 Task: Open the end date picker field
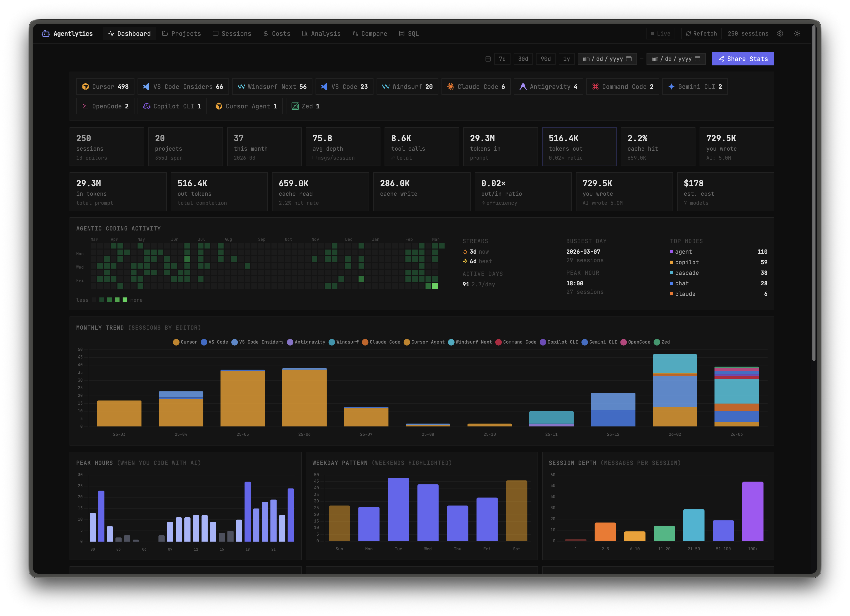pos(676,59)
